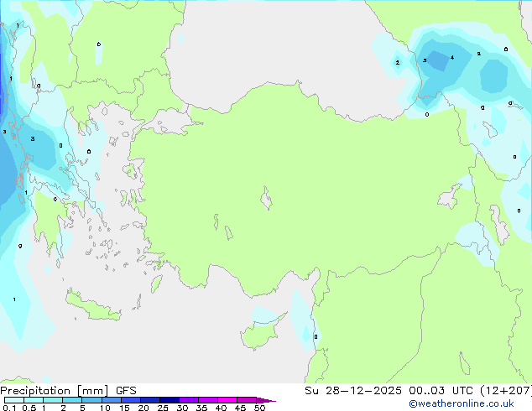Pick the legend swatch between 5 and 10

coord(91,400)
